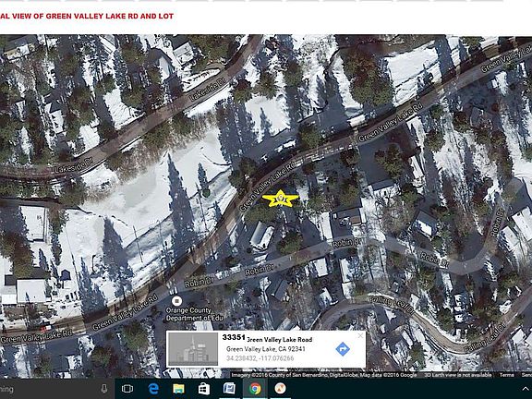Image resolution: width=532 pixels, height=399 pixels.
Task: Click the blue directions arrow icon
Action: [343, 349]
